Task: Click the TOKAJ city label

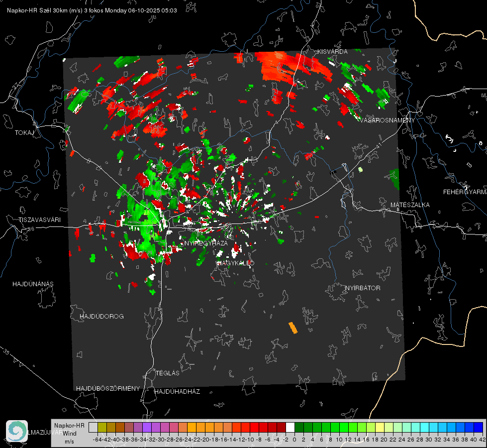Action: tap(24, 133)
